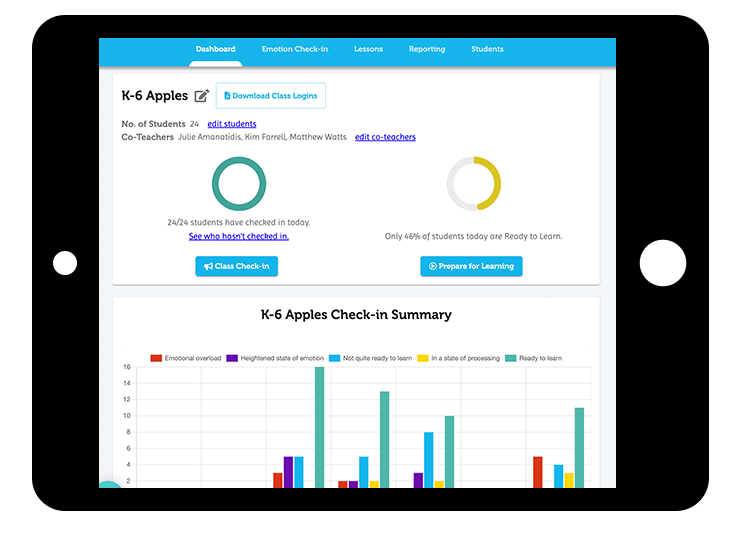Click the yellow In a state of processing swatch

[424, 357]
